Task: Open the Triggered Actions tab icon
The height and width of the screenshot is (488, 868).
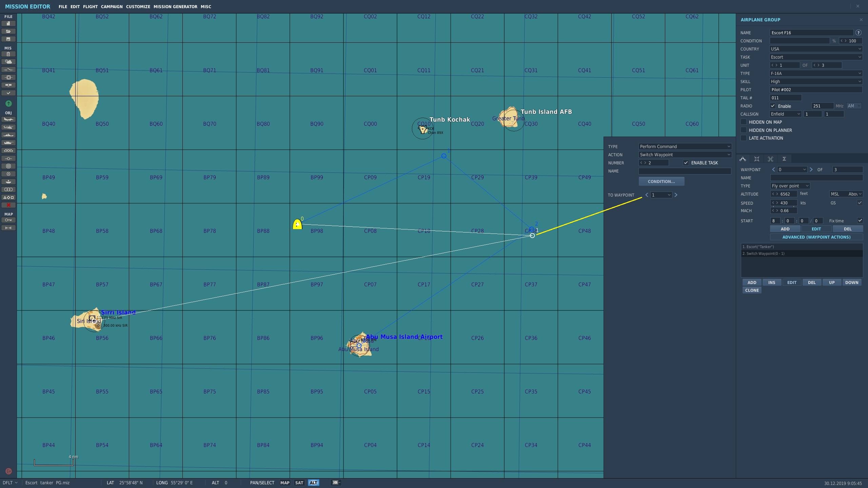Action: (770, 159)
